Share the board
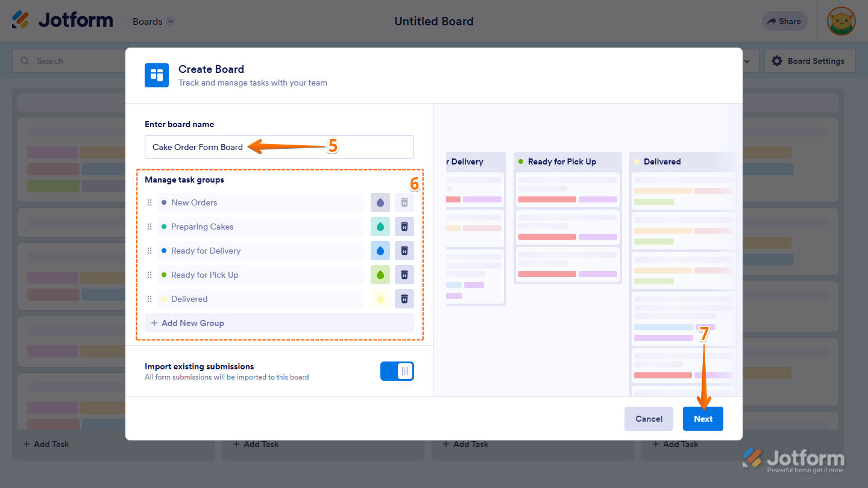Image resolution: width=868 pixels, height=488 pixels. [784, 21]
